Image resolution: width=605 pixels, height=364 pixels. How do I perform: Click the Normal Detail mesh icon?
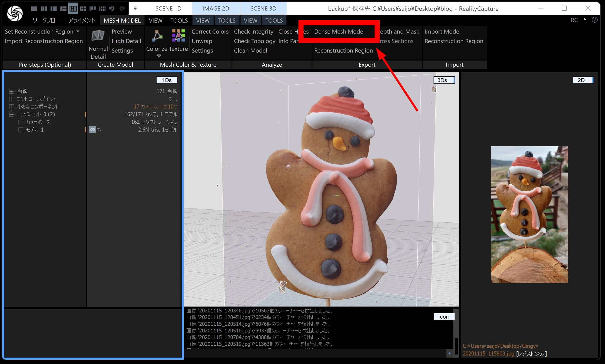tap(98, 36)
